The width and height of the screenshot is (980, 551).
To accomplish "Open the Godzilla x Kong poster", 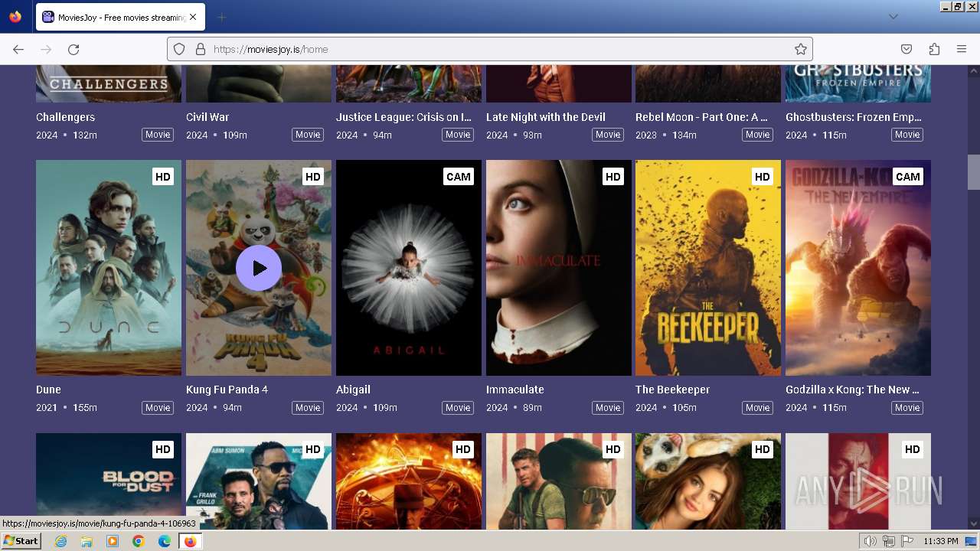I will [858, 268].
